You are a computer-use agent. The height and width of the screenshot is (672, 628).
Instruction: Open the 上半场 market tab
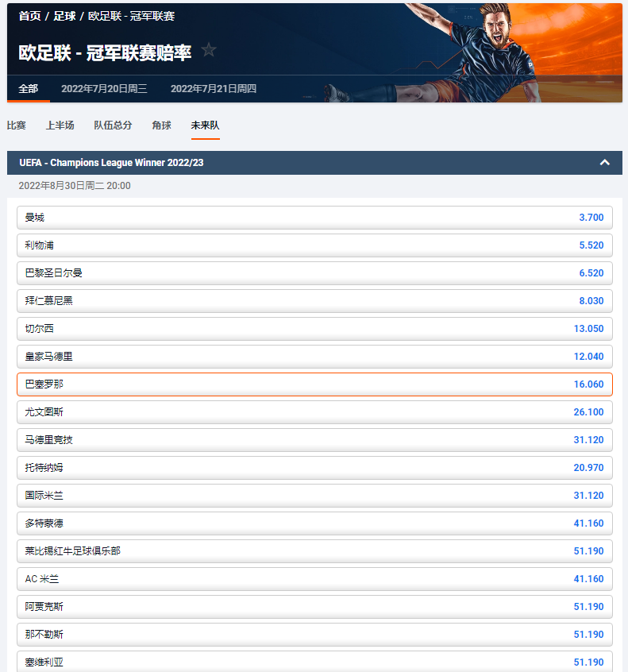point(60,126)
